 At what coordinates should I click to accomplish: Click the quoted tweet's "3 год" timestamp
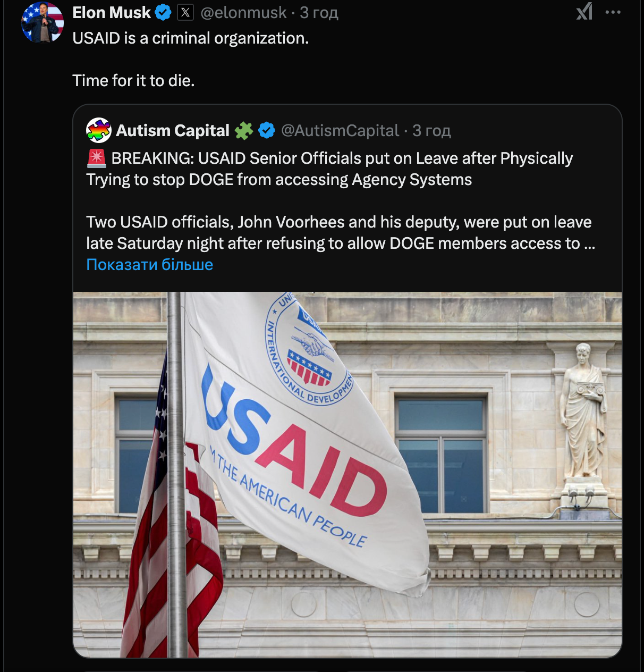pyautogui.click(x=431, y=130)
